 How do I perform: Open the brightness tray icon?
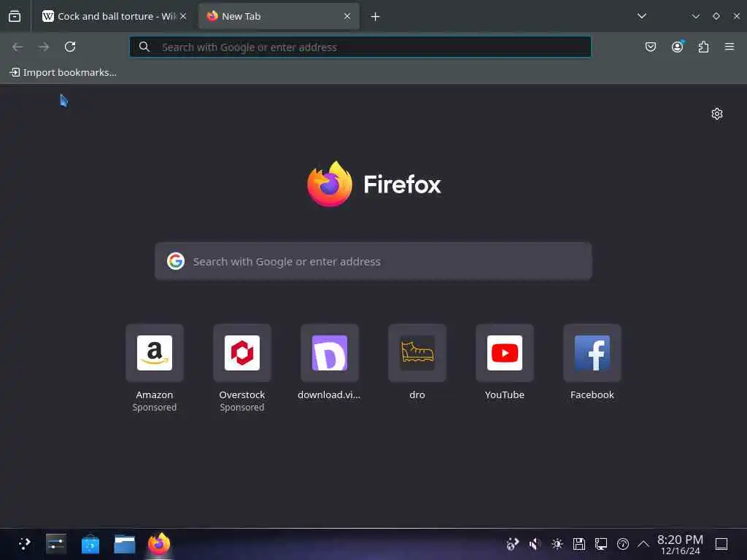(x=557, y=544)
